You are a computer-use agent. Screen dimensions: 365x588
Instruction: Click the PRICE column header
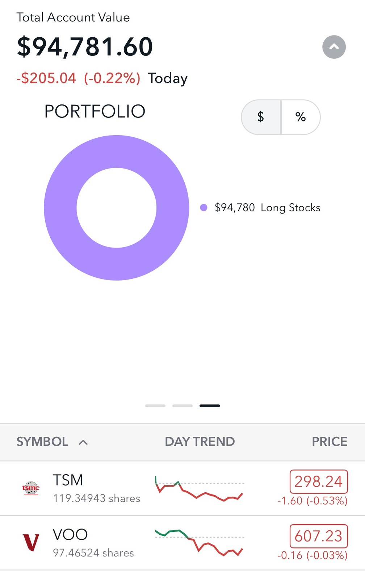[329, 442]
